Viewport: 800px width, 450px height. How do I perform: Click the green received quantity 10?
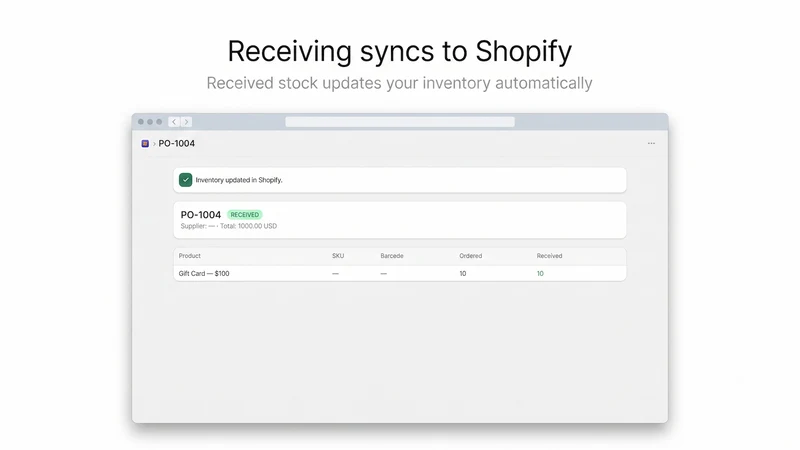coord(540,273)
